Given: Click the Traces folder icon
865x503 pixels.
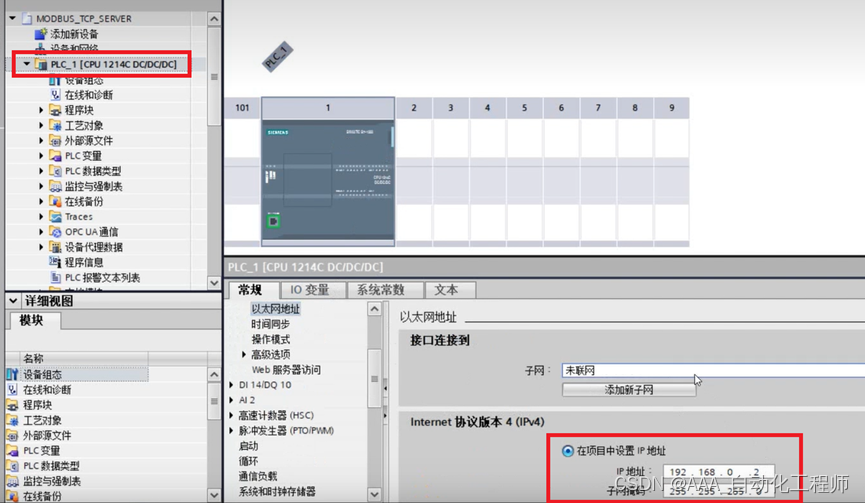Looking at the screenshot, I should [x=55, y=217].
